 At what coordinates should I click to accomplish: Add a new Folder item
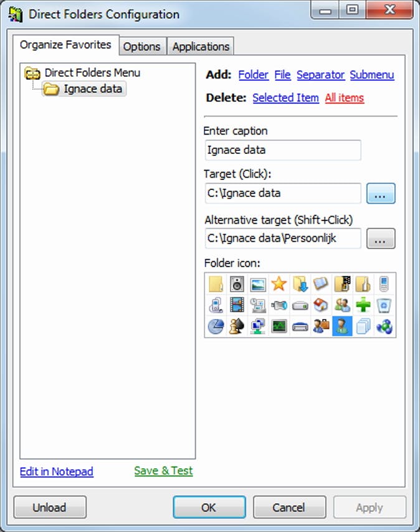pyautogui.click(x=254, y=75)
